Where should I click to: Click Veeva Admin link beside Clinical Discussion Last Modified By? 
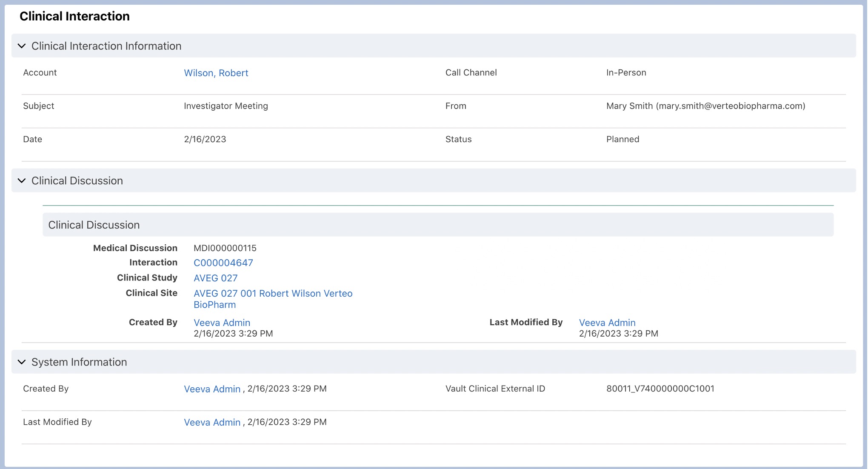607,323
